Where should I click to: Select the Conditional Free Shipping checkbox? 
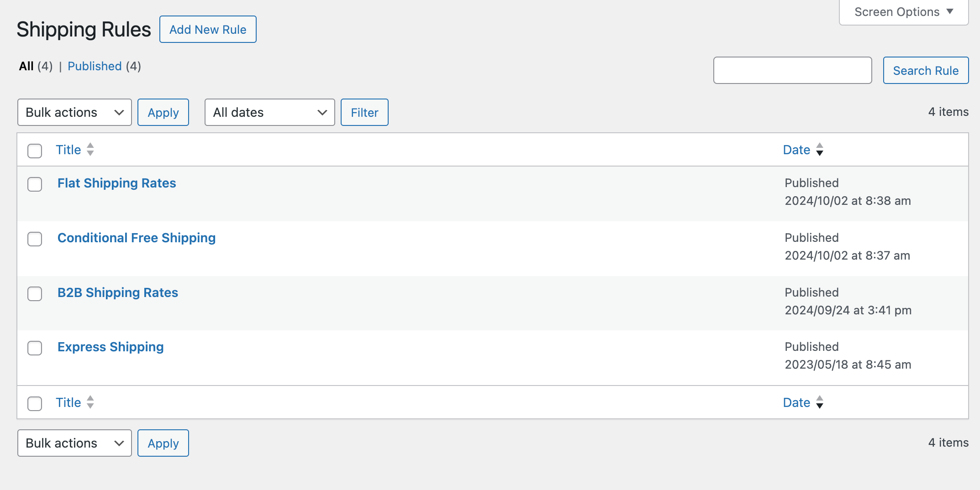34,239
